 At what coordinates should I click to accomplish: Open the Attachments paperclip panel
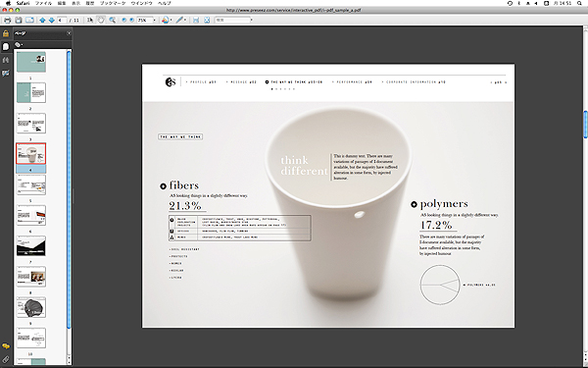click(6, 359)
